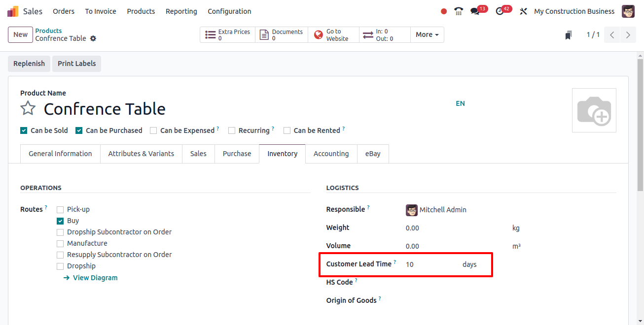Go to next record arrow
Image resolution: width=644 pixels, height=325 pixels.
(628, 35)
